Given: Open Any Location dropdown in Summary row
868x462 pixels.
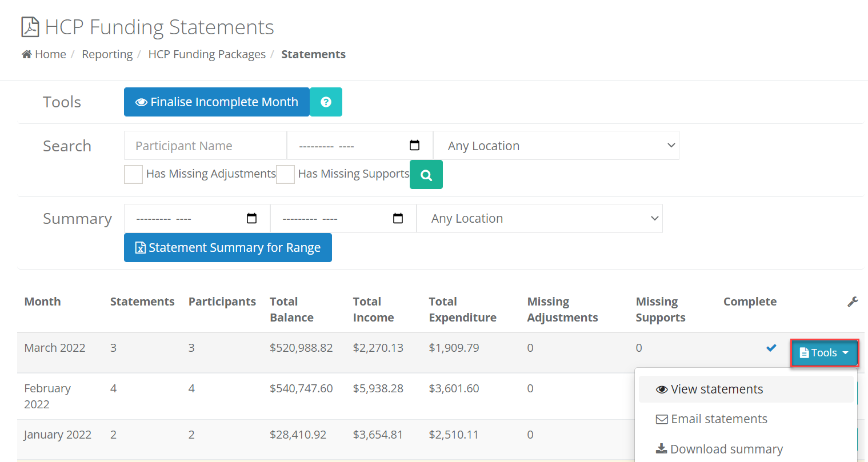Looking at the screenshot, I should point(539,218).
